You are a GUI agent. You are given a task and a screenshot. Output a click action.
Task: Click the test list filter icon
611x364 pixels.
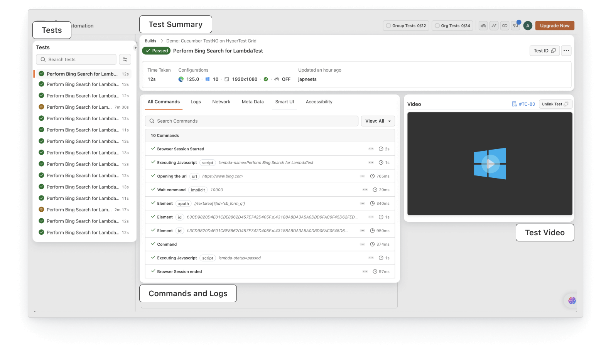tap(125, 59)
